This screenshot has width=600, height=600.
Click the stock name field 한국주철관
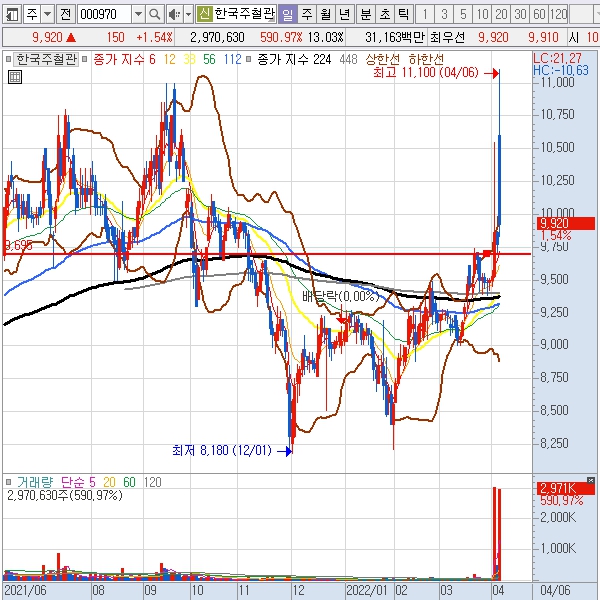[245, 15]
